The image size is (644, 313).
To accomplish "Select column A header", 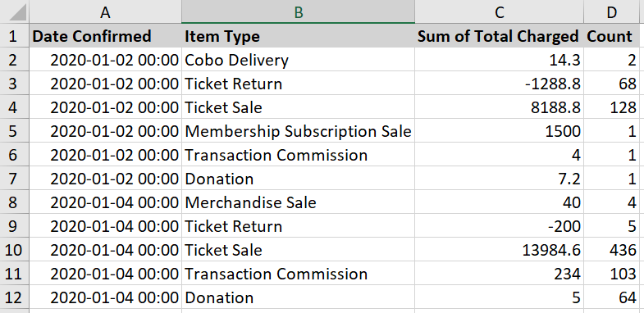I will pyautogui.click(x=105, y=11).
